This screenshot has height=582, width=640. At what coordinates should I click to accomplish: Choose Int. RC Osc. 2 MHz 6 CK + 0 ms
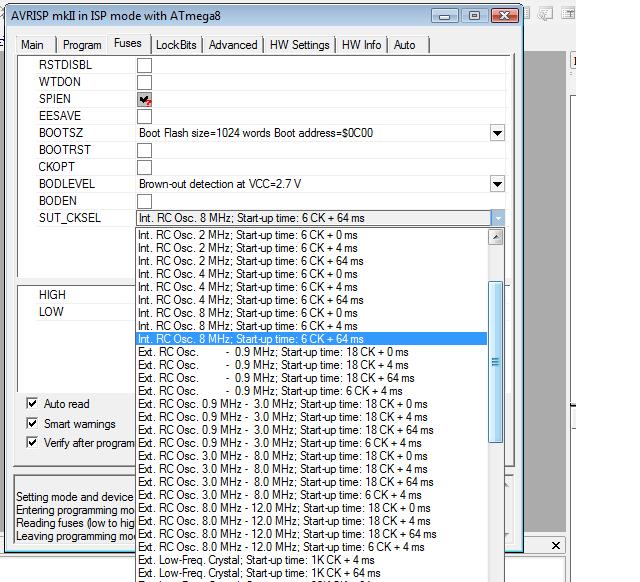click(311, 235)
